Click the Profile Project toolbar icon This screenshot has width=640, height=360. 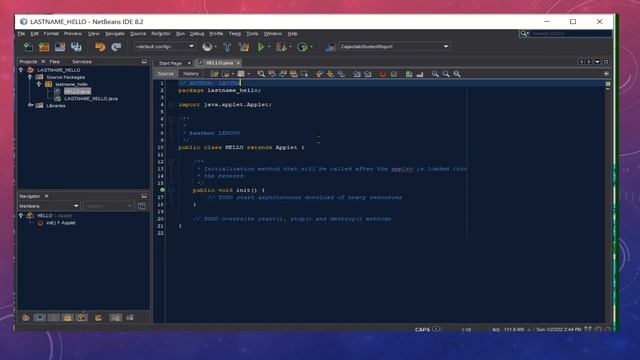(302, 47)
